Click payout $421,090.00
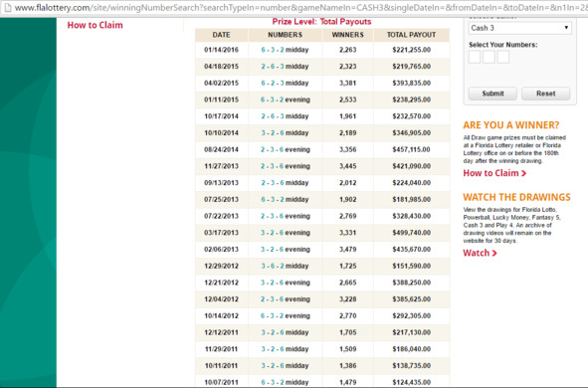This screenshot has height=388, width=588. point(411,166)
